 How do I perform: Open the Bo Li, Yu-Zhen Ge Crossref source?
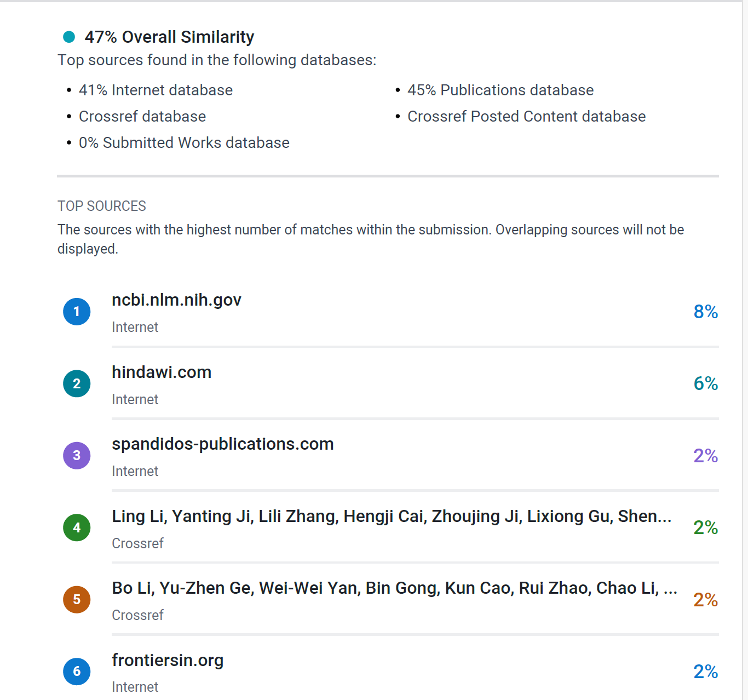pyautogui.click(x=395, y=588)
